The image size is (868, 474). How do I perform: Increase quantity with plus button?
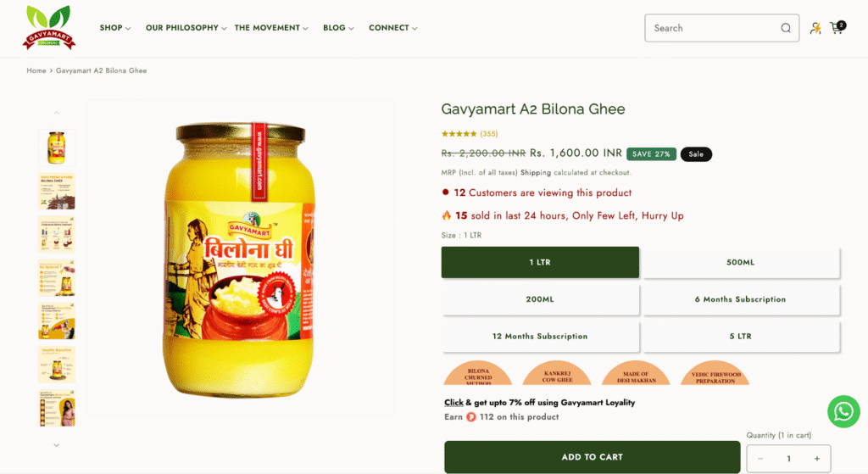816,459
